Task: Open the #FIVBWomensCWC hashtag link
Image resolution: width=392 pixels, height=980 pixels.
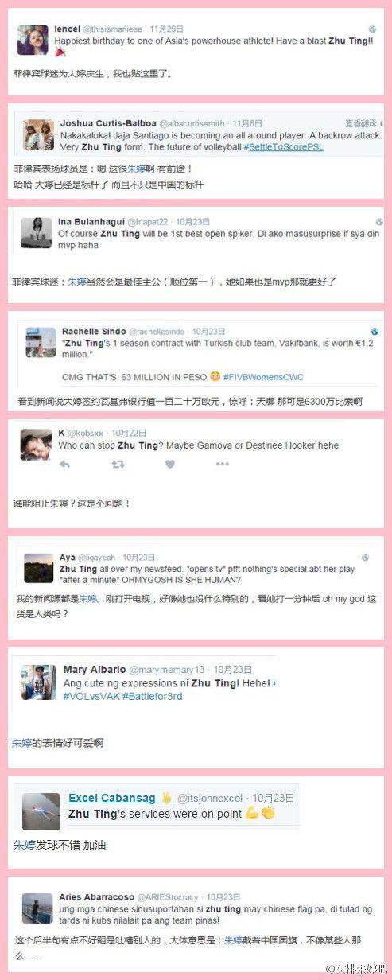Action: [268, 376]
